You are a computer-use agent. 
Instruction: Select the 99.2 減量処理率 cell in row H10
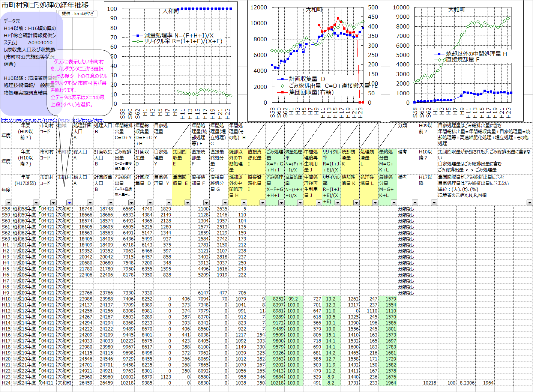click(x=294, y=299)
